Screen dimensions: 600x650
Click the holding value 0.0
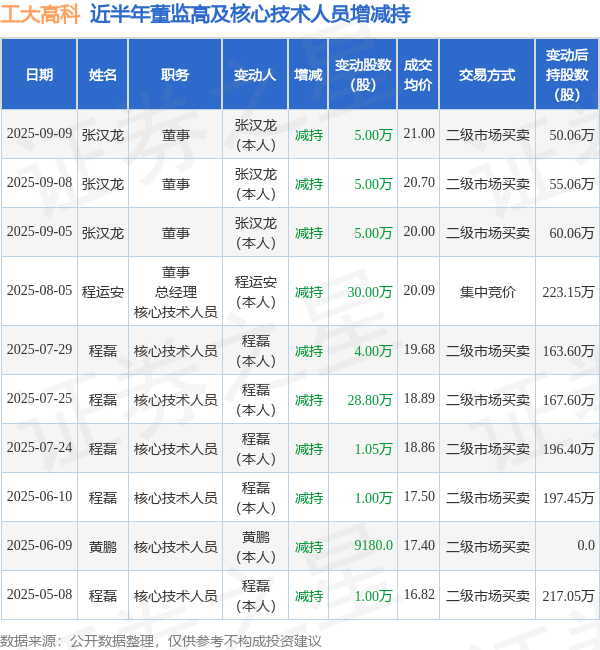pos(586,545)
